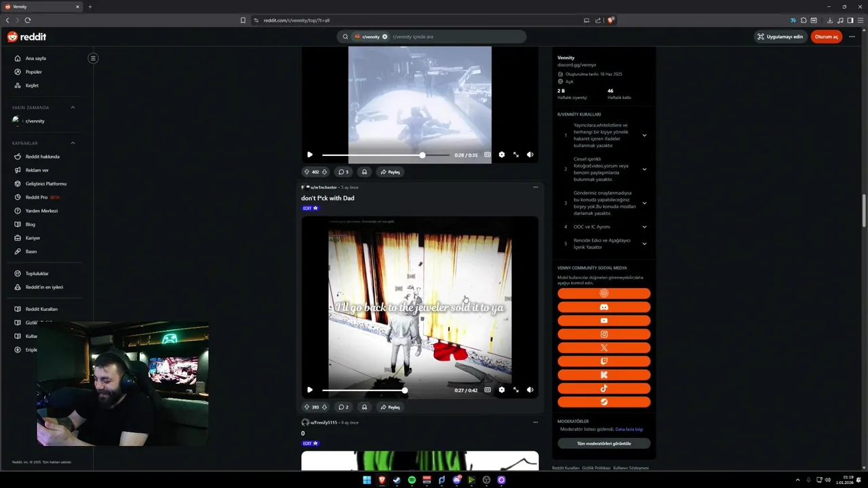868x488 pixels.
Task: Go to r/vennity in recent communities
Action: pyautogui.click(x=35, y=121)
